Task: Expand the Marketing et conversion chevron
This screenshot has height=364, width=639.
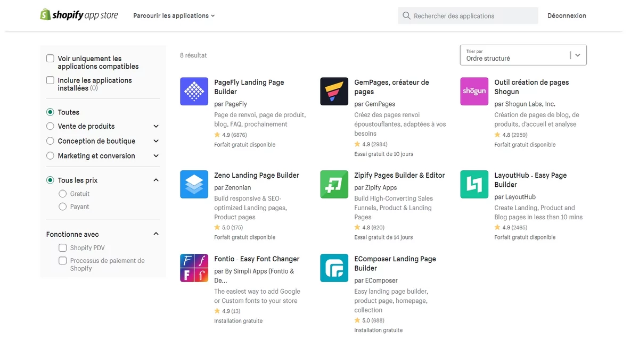Action: pyautogui.click(x=156, y=156)
